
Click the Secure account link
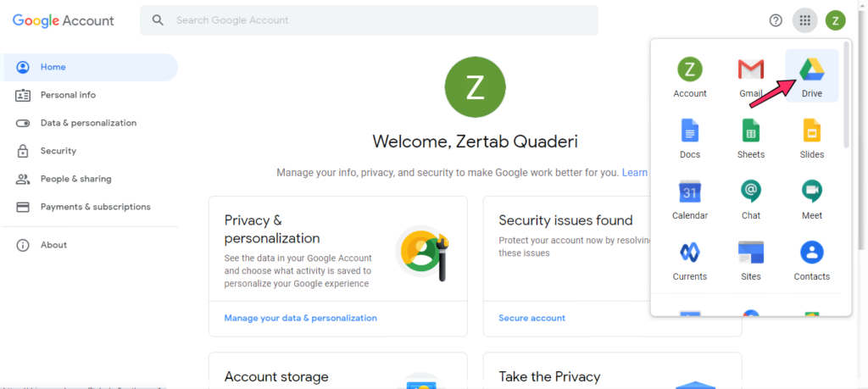532,318
